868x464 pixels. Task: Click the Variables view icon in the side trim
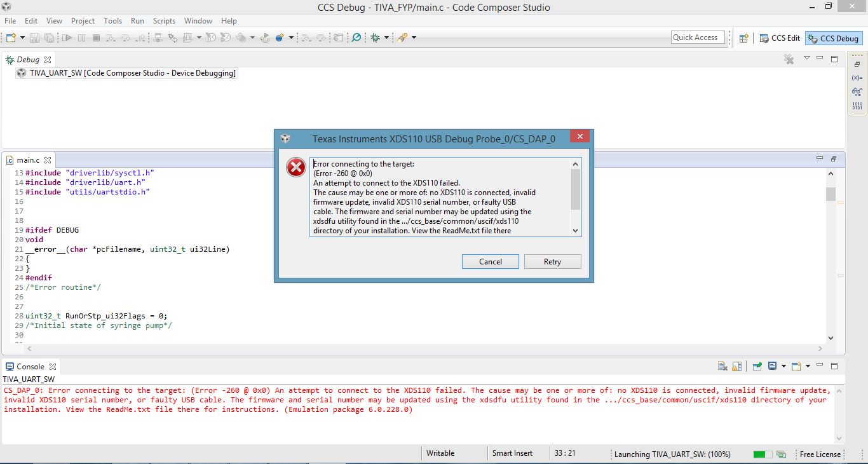[857, 78]
